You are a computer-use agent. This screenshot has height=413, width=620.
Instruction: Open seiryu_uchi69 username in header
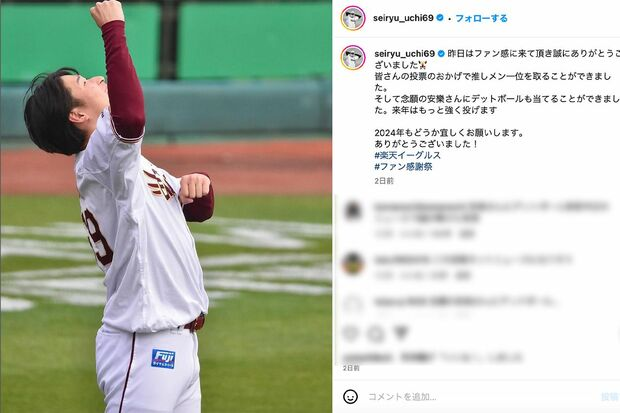pyautogui.click(x=403, y=18)
